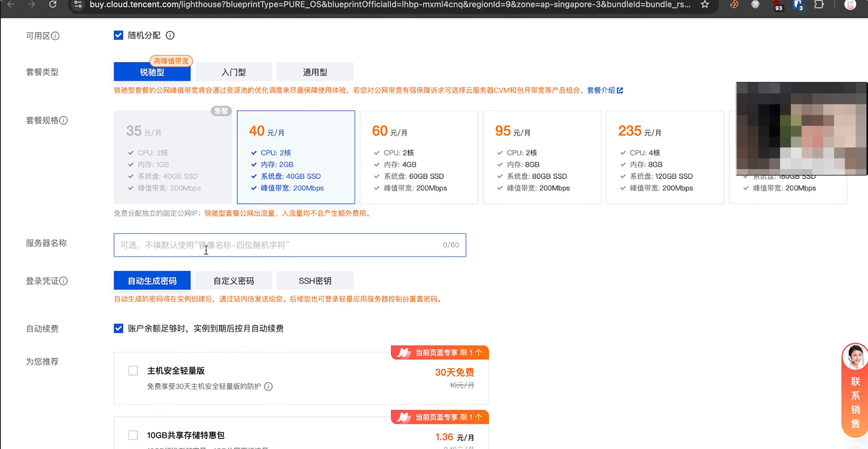This screenshot has width=868, height=449.
Task: Select the 60元/月 plan card
Action: pyautogui.click(x=419, y=157)
